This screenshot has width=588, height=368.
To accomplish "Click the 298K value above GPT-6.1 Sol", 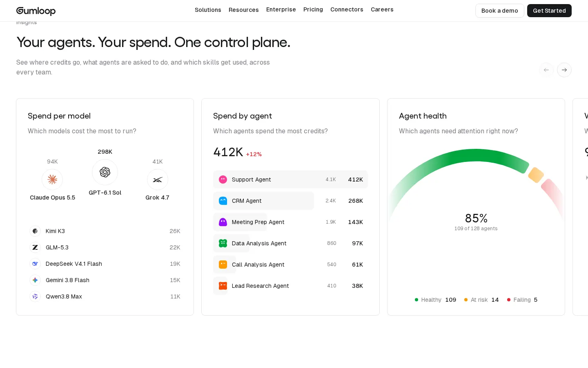I will click(105, 152).
